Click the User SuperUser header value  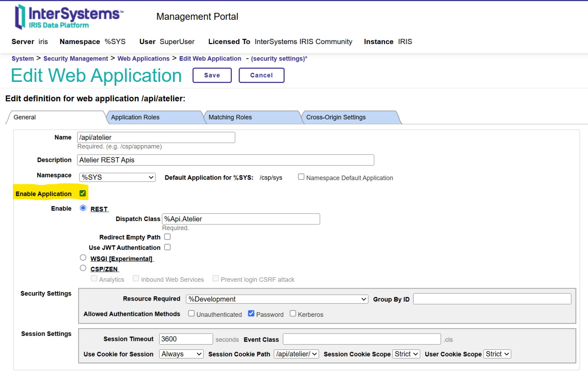click(x=177, y=41)
